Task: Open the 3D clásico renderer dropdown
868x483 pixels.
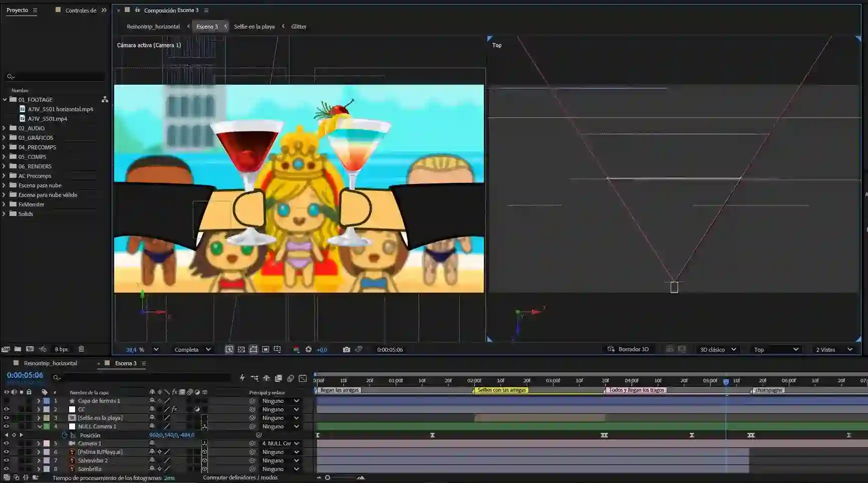Action: (x=718, y=350)
